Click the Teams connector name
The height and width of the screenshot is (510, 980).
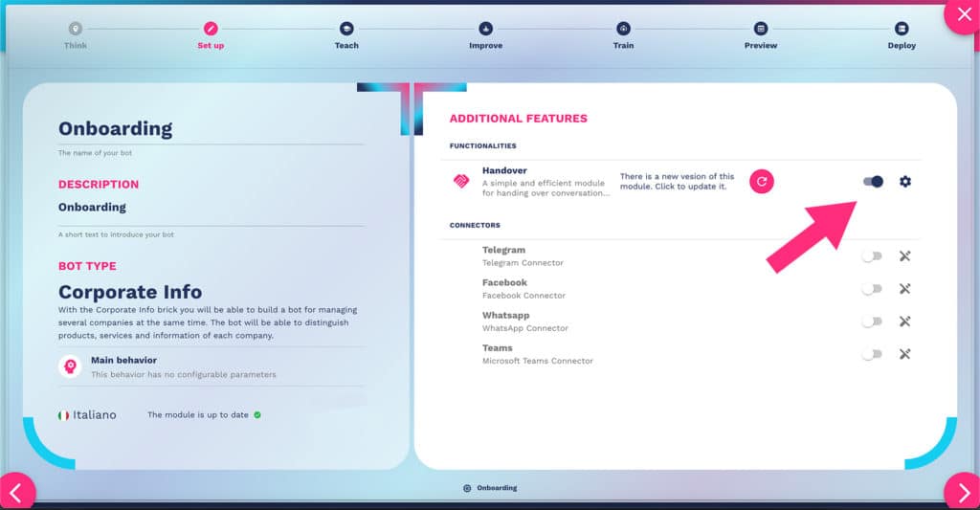click(497, 348)
